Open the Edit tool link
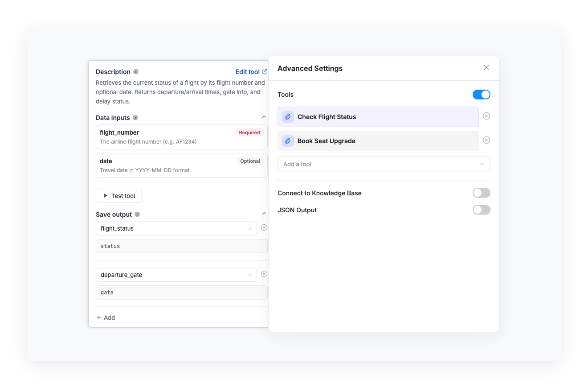Screen dimensions: 588x388 point(247,71)
